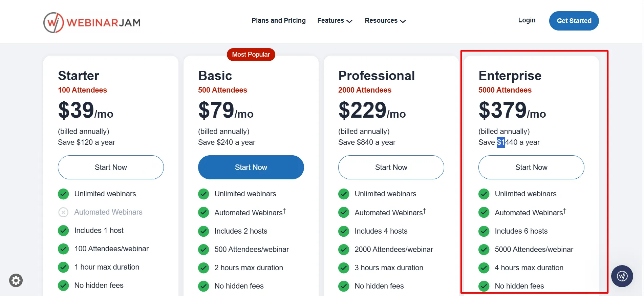Click green checkmark beside Includes 2 hosts
The image size is (644, 296).
point(203,231)
